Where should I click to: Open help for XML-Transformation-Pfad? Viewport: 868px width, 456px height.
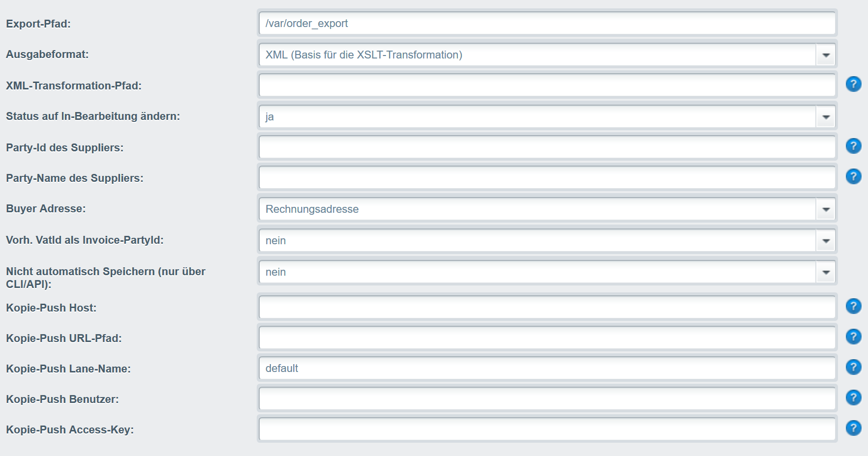pos(853,85)
